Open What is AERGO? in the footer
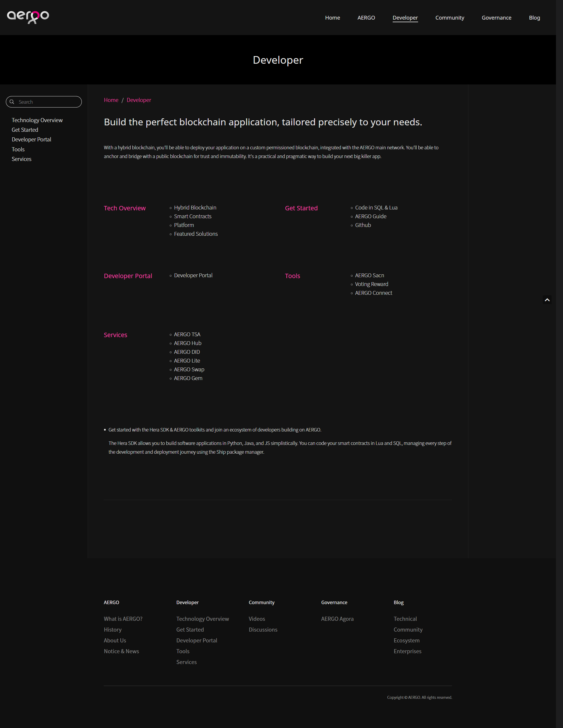Viewport: 563px width, 728px height. (x=123, y=619)
